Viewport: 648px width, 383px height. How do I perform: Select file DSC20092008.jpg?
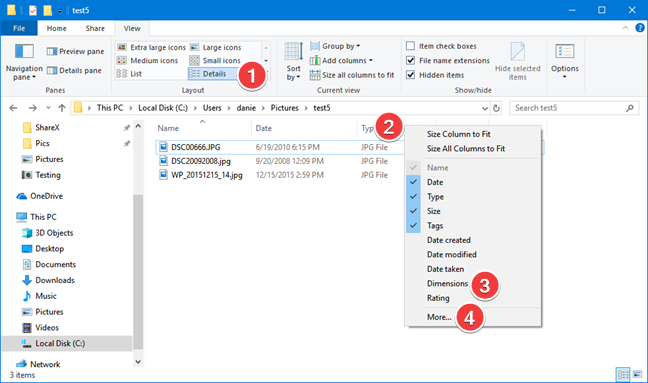point(201,161)
